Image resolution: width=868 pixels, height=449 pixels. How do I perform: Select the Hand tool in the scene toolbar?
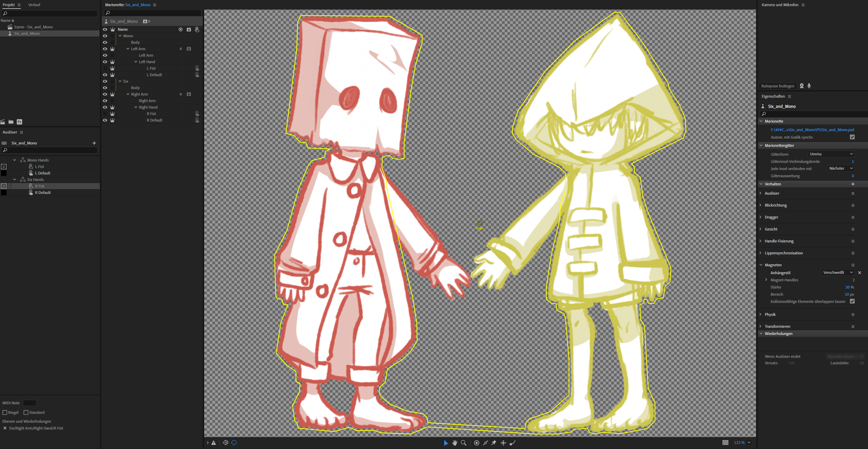tap(455, 443)
